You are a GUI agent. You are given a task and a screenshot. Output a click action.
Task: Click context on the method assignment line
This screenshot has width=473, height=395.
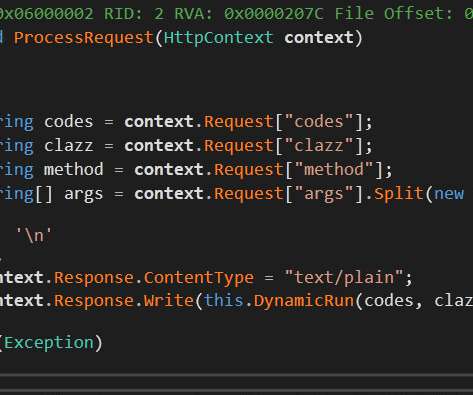169,169
